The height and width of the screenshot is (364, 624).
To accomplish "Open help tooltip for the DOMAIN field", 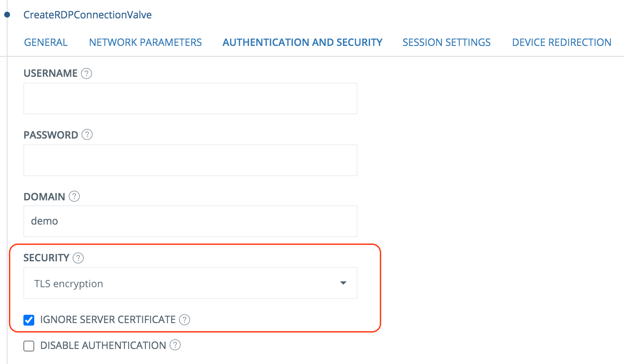I will tap(74, 196).
